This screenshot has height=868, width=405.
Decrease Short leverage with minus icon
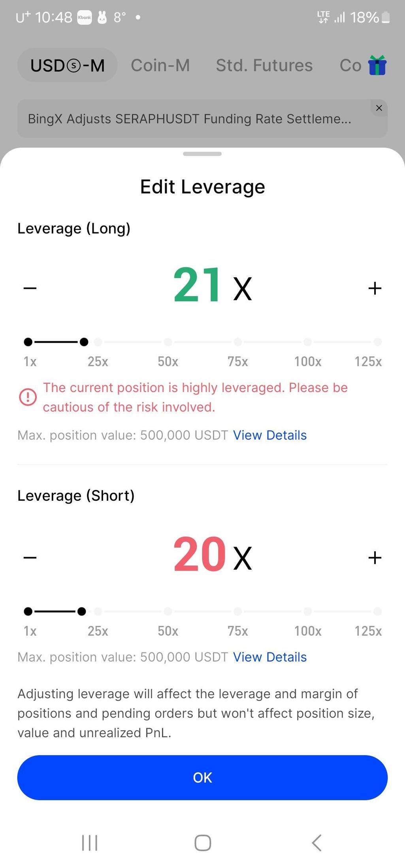30,558
